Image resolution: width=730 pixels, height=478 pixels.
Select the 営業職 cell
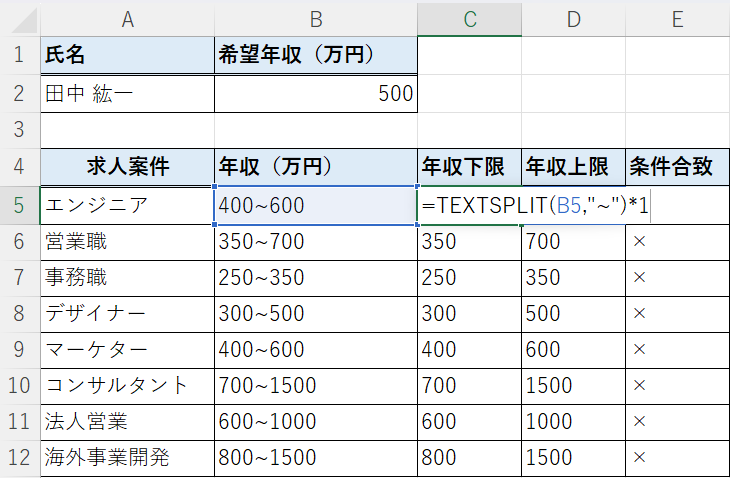pos(128,242)
